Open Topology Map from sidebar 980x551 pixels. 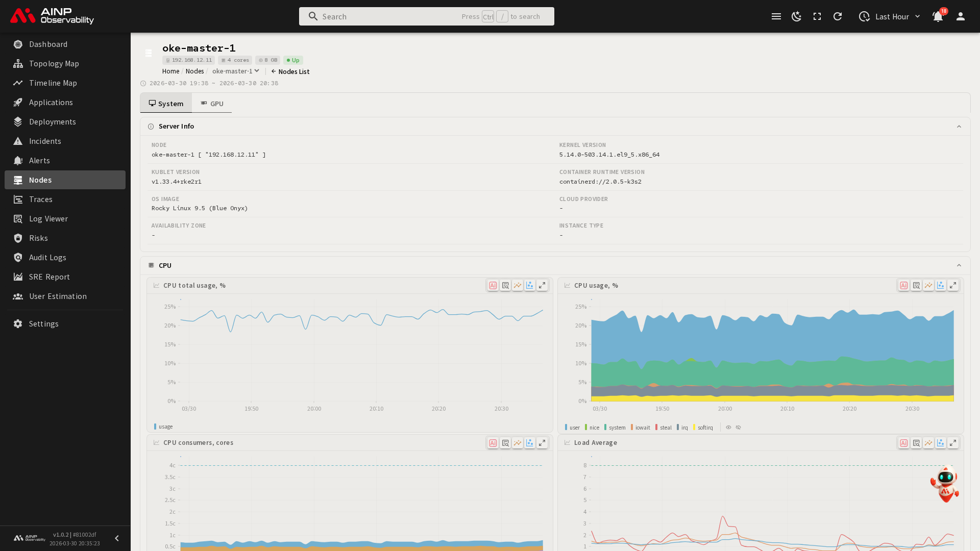54,64
